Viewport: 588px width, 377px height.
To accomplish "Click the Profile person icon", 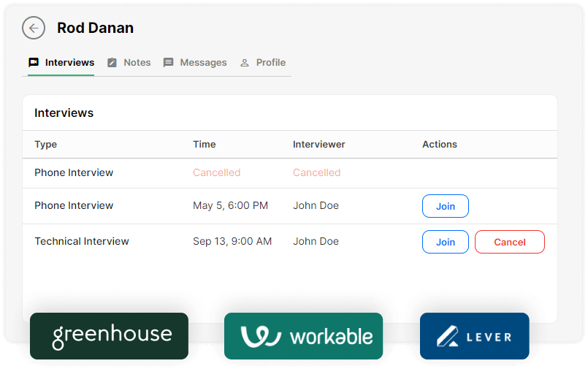I will [245, 63].
